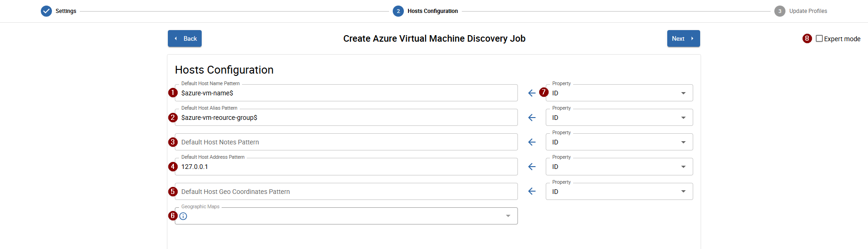Screen dimensions: 868x249
Task: Click the arrow next to Host Alias Pattern
Action: (x=532, y=118)
